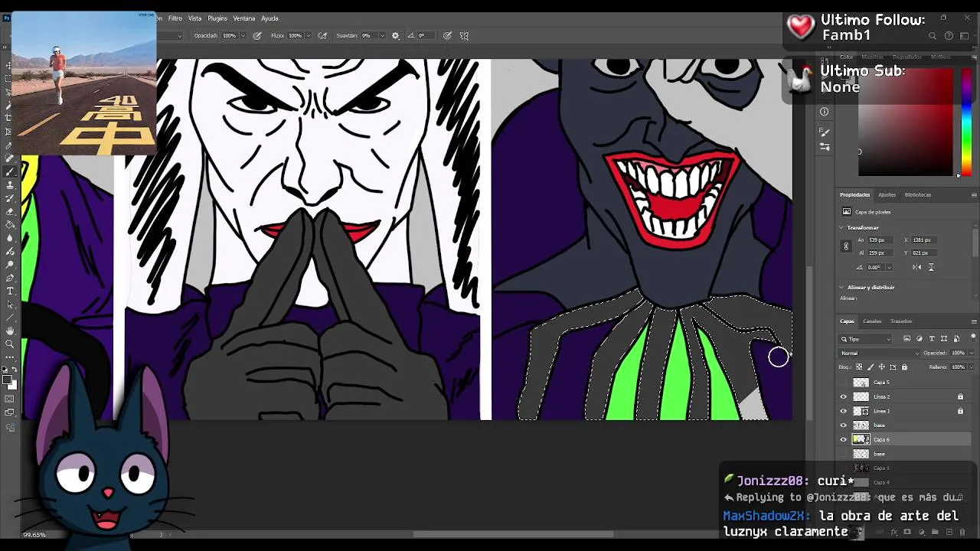
Task: Open brush smoothing options gear
Action: coord(395,35)
